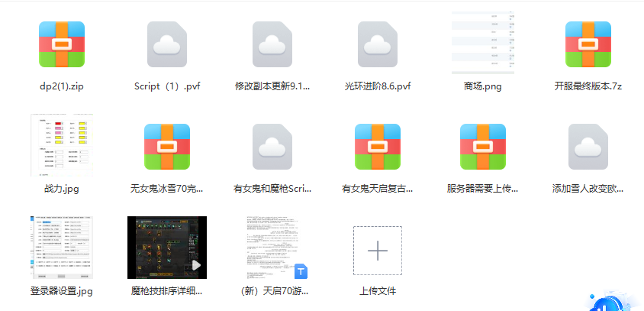This screenshot has height=311, width=644.
Task: Play the 魔枪技排序详细 video thumbnail
Action: (166, 248)
